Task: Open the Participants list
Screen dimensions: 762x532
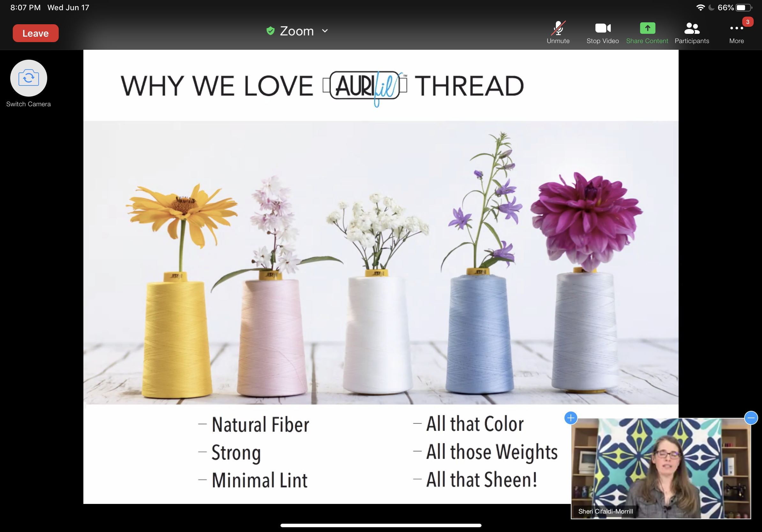Action: (x=692, y=33)
